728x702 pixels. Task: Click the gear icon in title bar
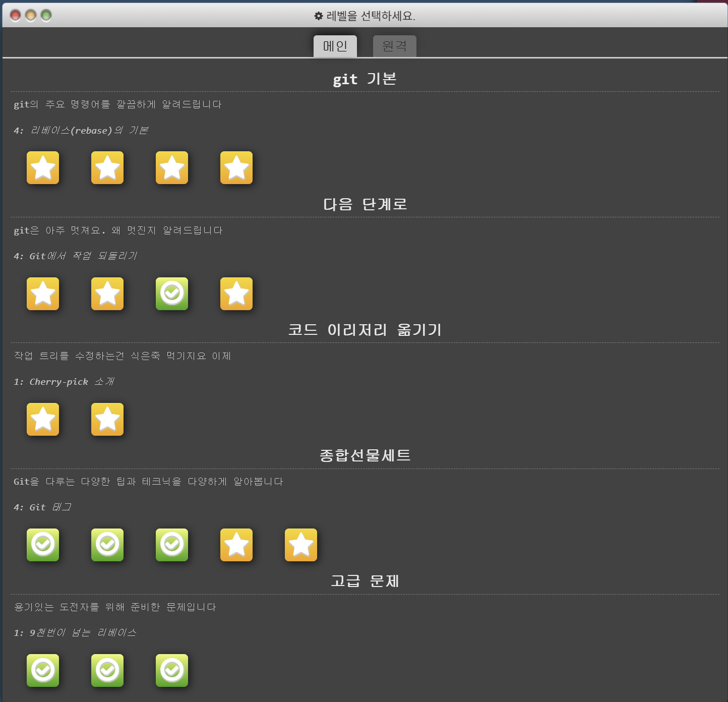(x=319, y=16)
